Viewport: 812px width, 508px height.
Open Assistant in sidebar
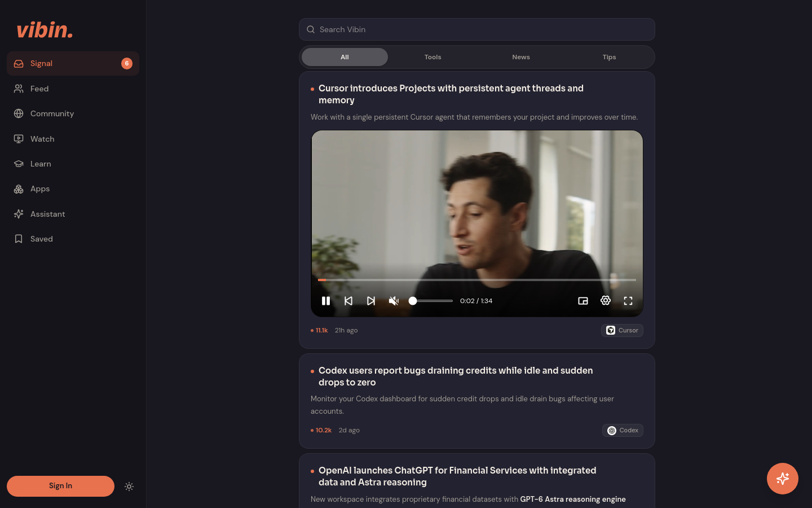(x=73, y=214)
